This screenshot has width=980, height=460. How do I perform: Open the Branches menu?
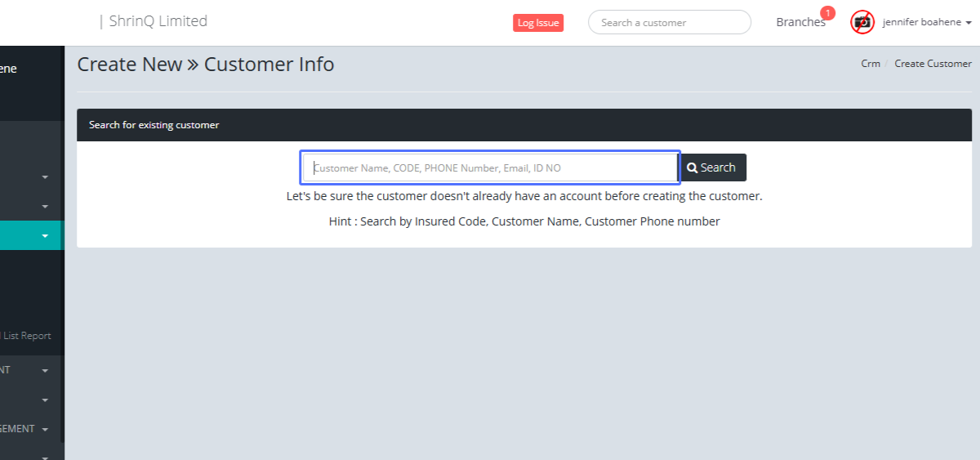tap(800, 23)
